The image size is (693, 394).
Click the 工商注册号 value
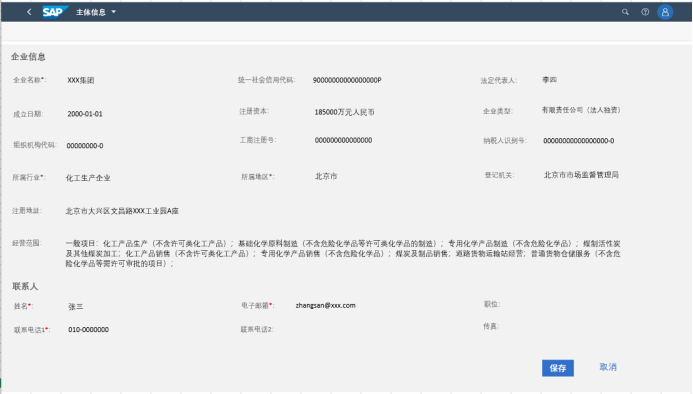tap(343, 140)
